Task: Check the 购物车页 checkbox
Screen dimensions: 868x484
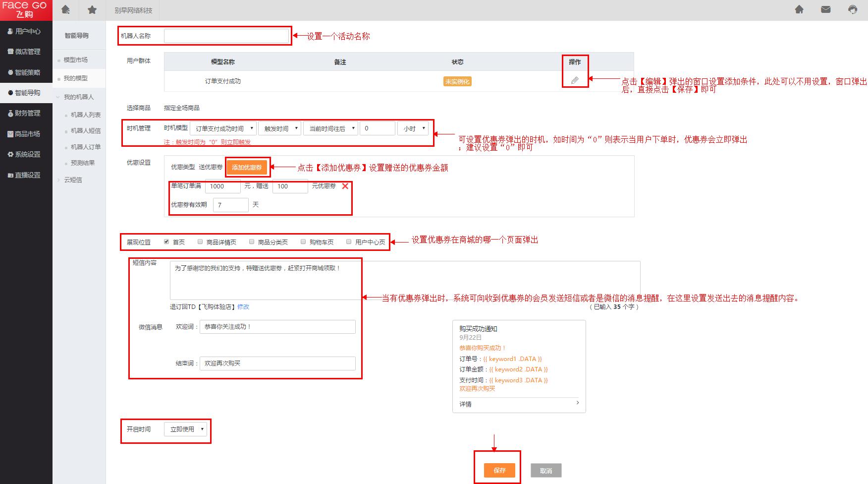Action: tap(303, 242)
